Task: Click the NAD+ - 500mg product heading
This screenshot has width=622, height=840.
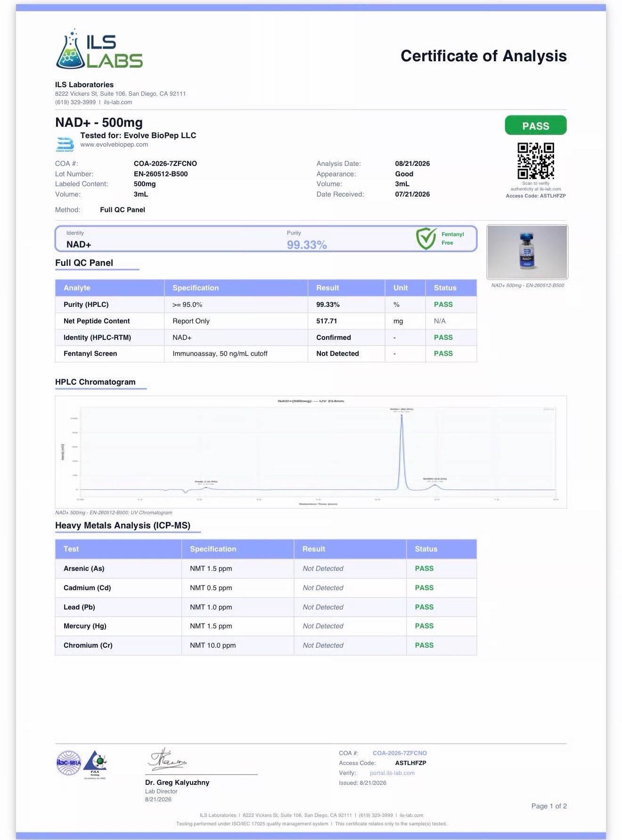Action: pos(99,123)
